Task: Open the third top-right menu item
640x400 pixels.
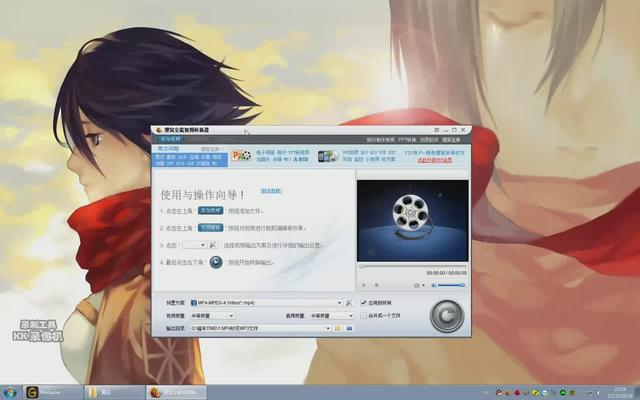Action: (429, 140)
